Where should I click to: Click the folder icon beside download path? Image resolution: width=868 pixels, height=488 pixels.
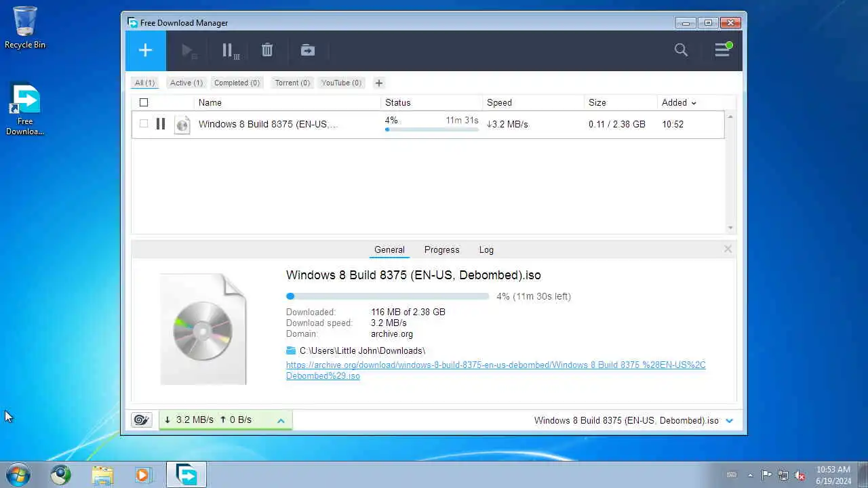291,350
